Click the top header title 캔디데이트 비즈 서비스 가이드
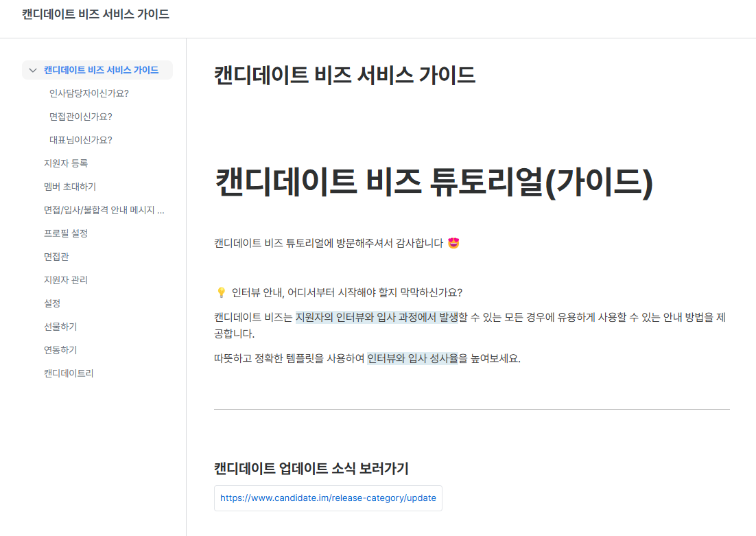 [x=95, y=14]
